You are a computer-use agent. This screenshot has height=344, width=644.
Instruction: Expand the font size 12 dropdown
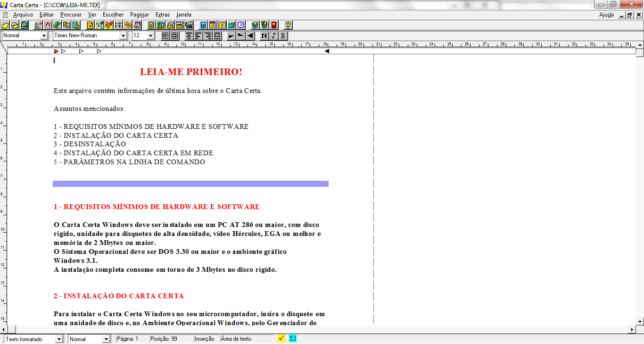pyautogui.click(x=150, y=36)
